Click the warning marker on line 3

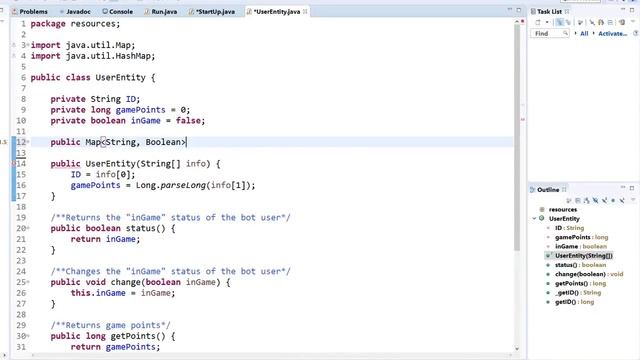coord(14,45)
